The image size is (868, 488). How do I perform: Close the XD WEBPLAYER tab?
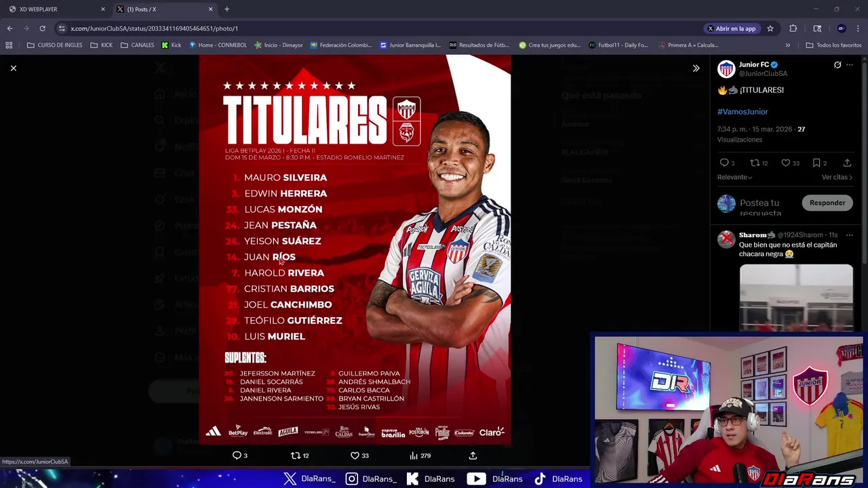[x=103, y=9]
